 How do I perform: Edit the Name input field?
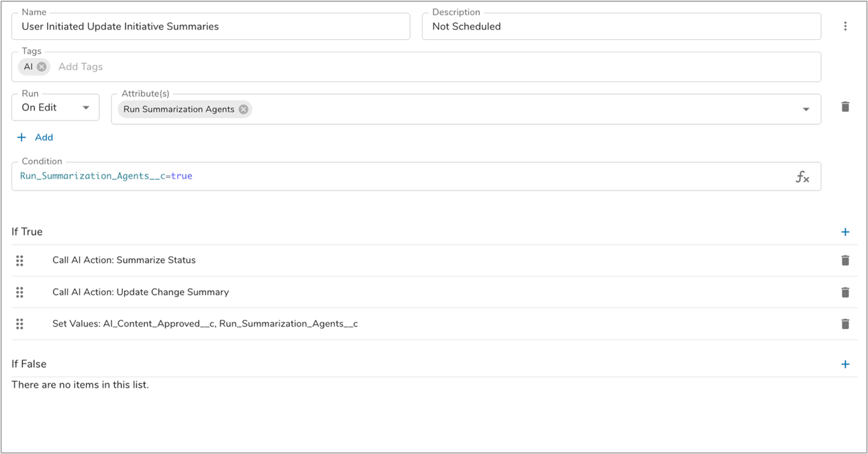click(x=210, y=27)
